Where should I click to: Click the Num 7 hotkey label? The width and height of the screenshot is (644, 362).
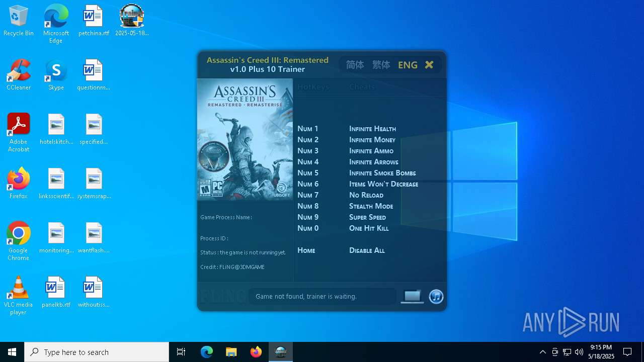308,195
